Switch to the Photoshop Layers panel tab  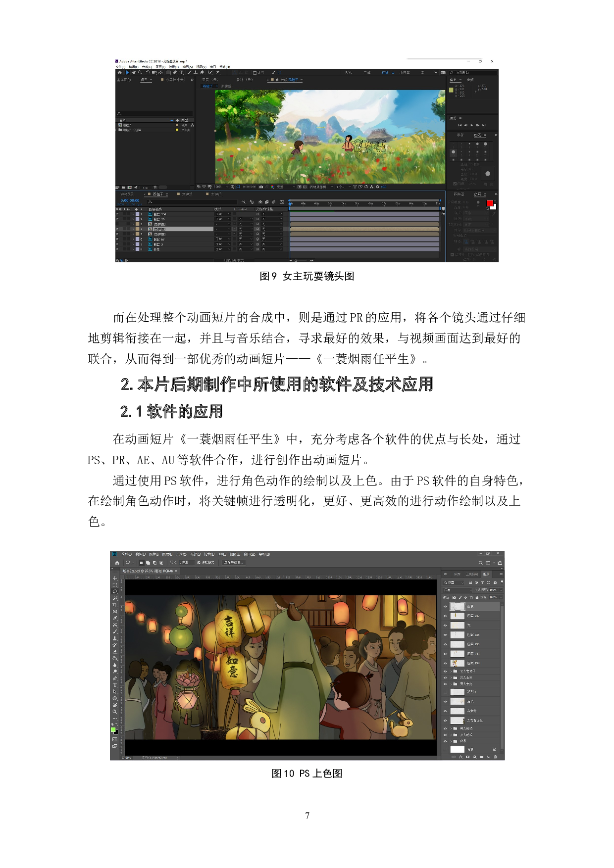pyautogui.click(x=486, y=574)
